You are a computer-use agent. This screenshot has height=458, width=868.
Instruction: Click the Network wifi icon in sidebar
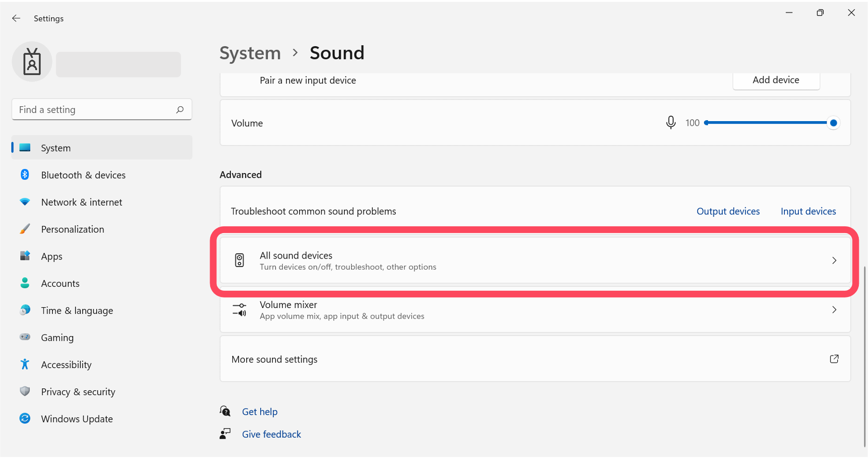click(25, 202)
